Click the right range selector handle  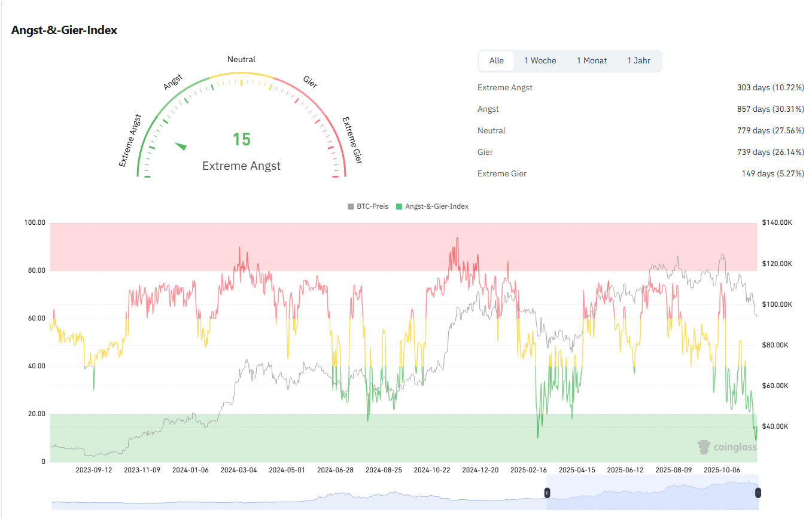point(758,492)
